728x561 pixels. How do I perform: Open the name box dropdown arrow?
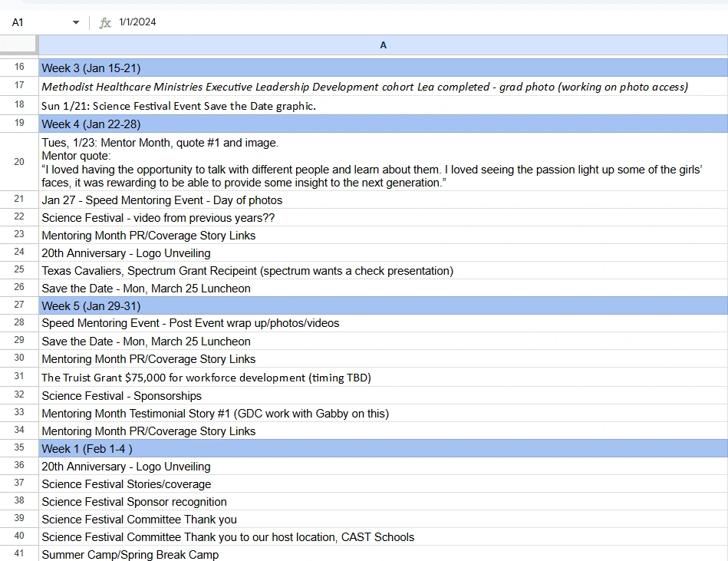pyautogui.click(x=75, y=22)
